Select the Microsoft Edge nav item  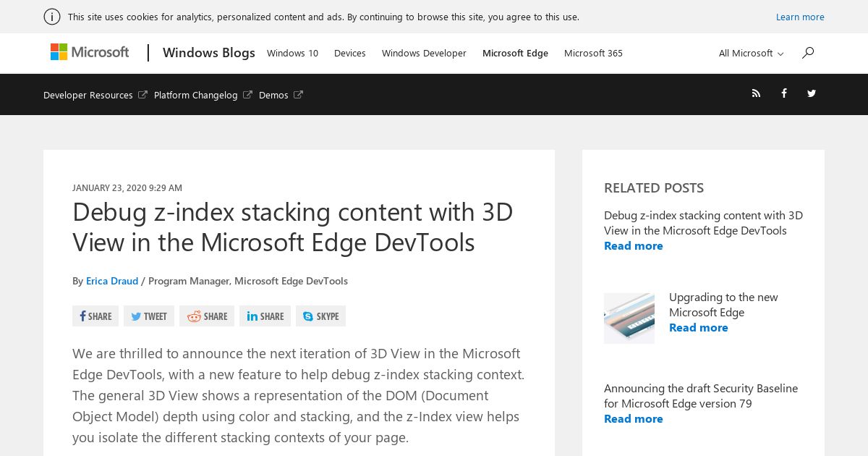[515, 53]
